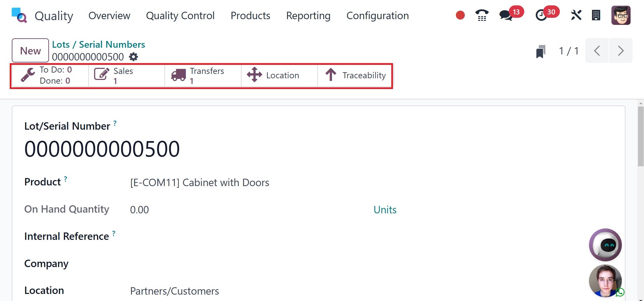Click the vertical scrollbar thumb
This screenshot has height=301, width=644.
click(x=640, y=136)
